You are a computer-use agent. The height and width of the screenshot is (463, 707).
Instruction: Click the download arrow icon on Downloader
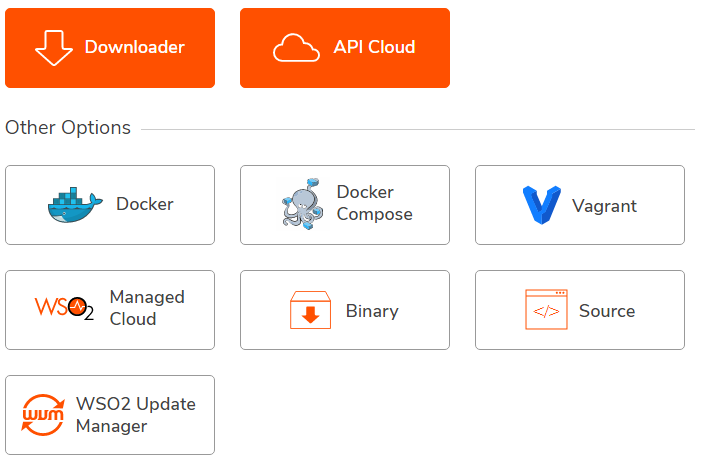click(53, 47)
